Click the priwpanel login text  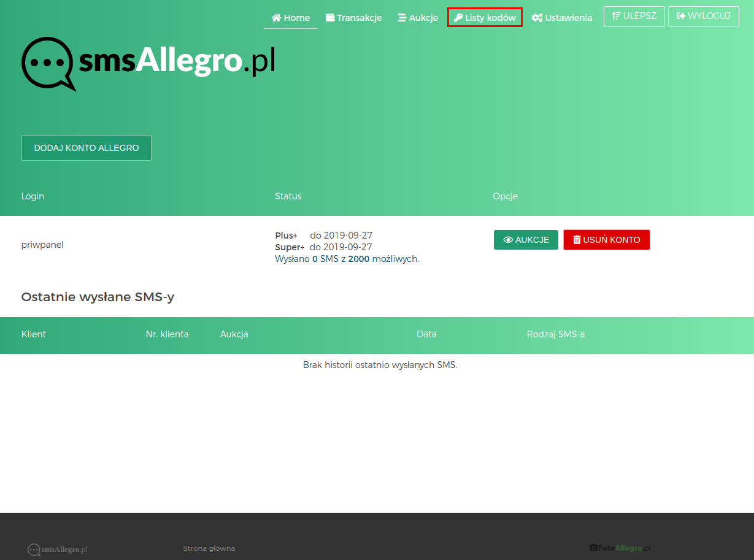tap(42, 245)
